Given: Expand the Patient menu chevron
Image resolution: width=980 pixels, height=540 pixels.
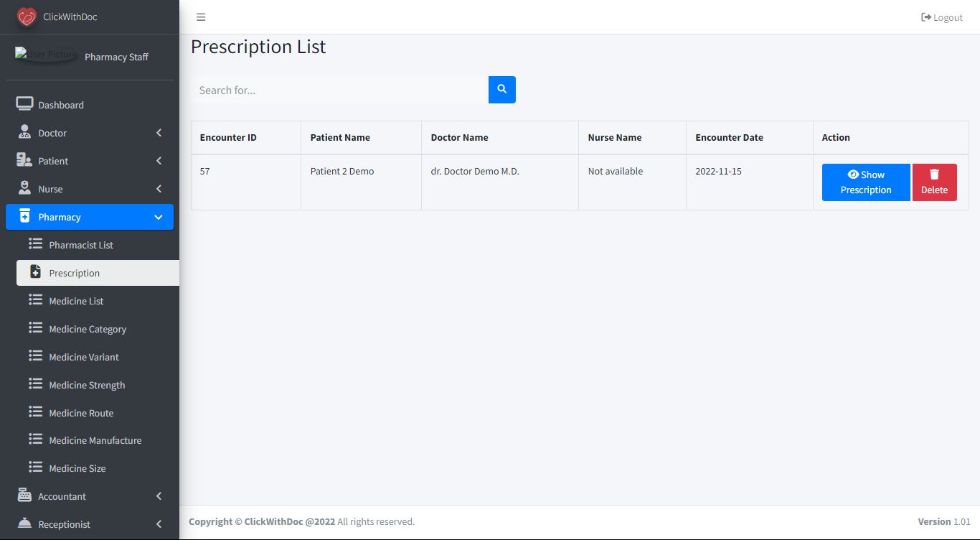Looking at the screenshot, I should 159,161.
